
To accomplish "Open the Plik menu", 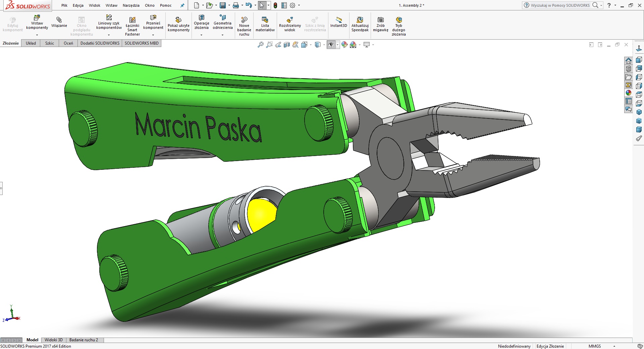I will click(x=64, y=5).
